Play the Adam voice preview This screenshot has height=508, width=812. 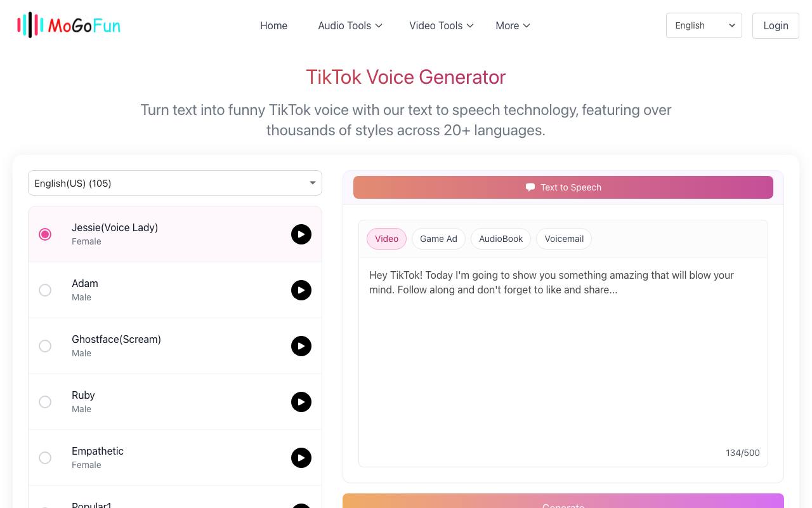point(301,290)
